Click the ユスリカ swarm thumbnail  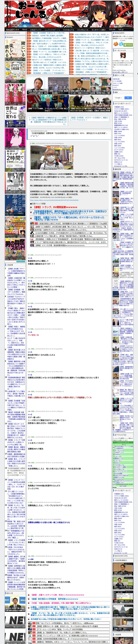pos(58,86)
